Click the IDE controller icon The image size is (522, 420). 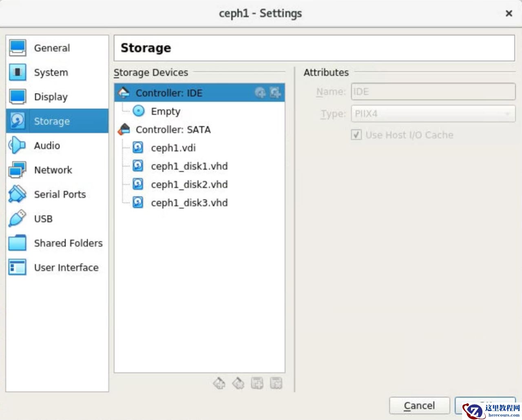tap(124, 93)
